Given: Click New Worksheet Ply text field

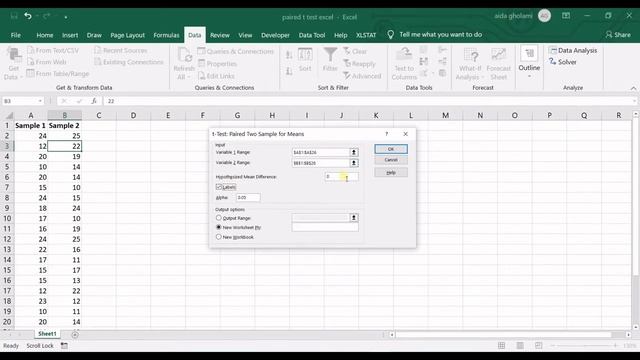Looking at the screenshot, I should [x=325, y=227].
